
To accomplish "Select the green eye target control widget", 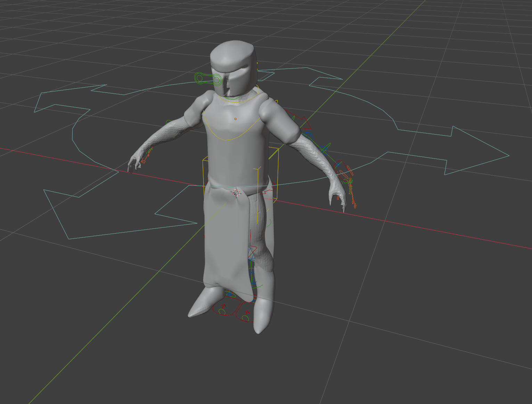I will point(208,79).
